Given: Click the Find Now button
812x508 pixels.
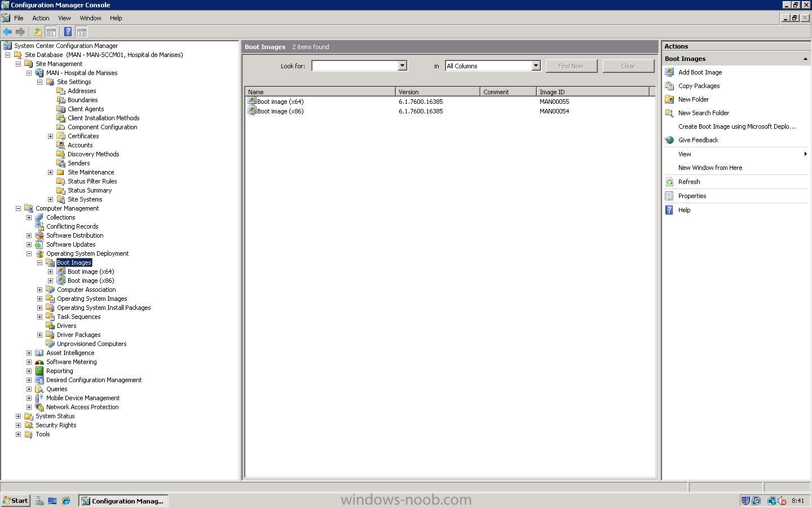Looking at the screenshot, I should 571,66.
